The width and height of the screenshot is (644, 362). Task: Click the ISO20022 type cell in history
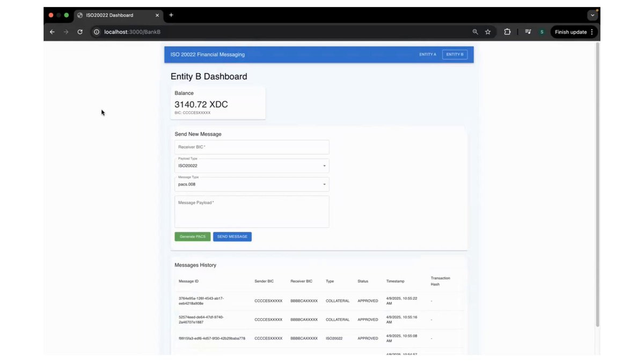tap(334, 338)
